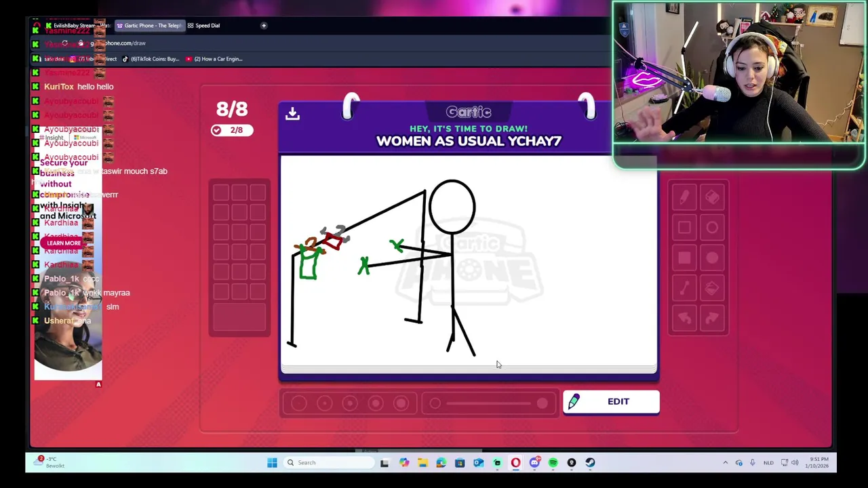Open the Windows Start menu

pyautogui.click(x=272, y=463)
